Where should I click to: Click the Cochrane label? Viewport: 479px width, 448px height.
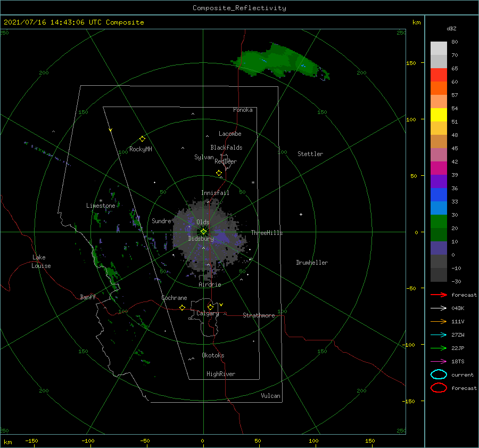tap(174, 298)
